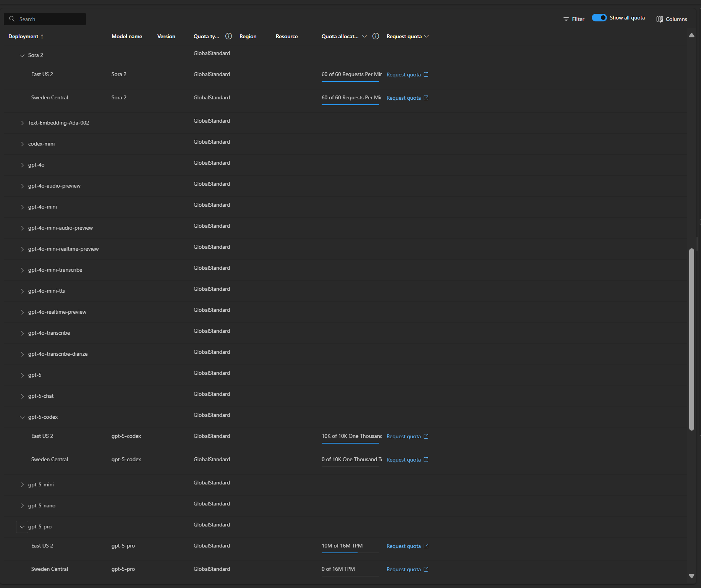Collapse the Sora 2 group
Screen dimensions: 701x588
point(22,55)
